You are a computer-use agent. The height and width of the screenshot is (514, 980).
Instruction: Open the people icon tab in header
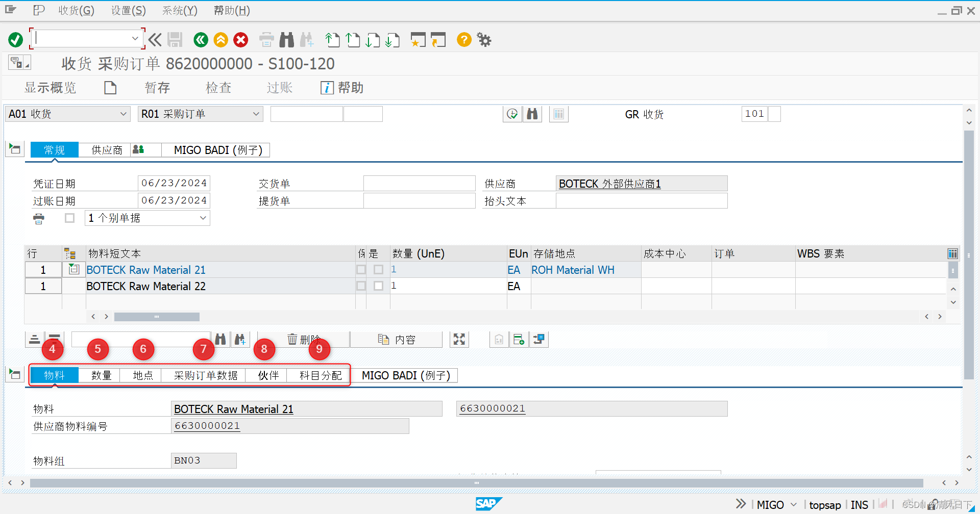coord(138,149)
